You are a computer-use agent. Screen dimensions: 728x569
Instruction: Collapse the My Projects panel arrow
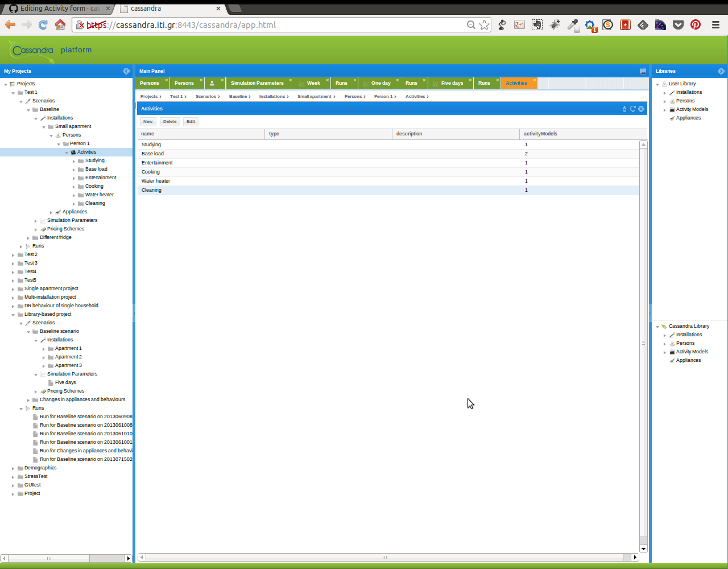tap(126, 71)
